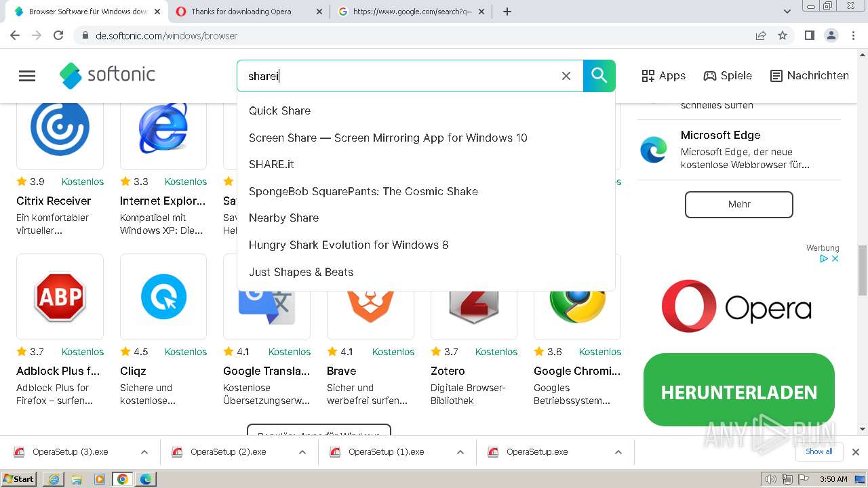Click the Zotero title link
The height and width of the screenshot is (488, 868).
coord(448,371)
